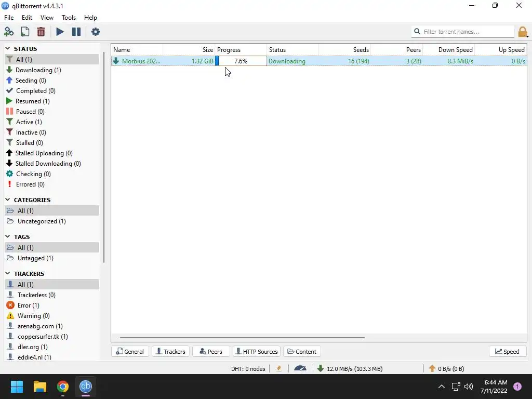Sort by the Size column header

(x=189, y=49)
